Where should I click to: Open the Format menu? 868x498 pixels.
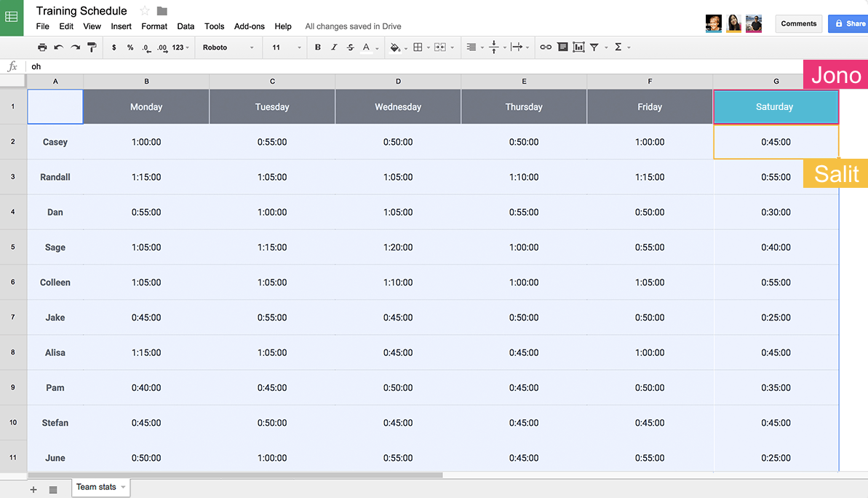click(x=154, y=26)
